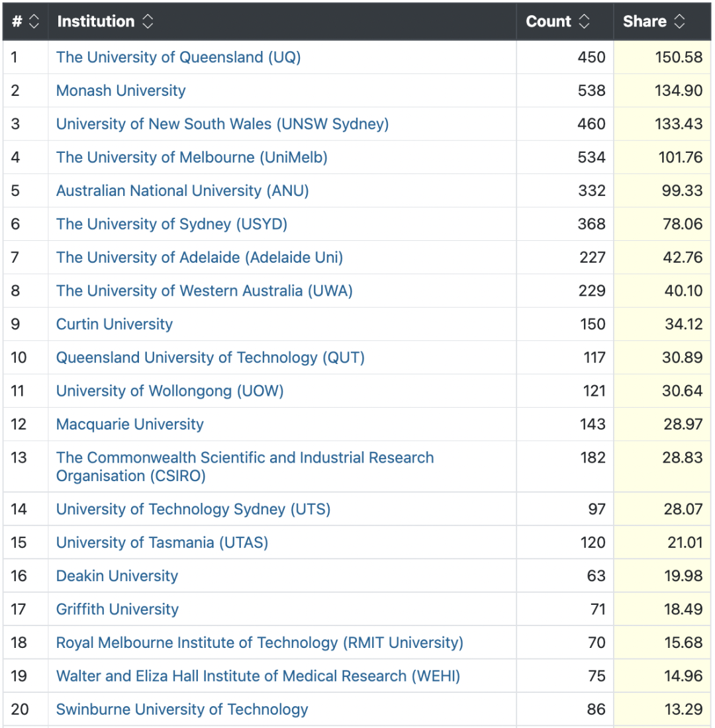
Task: Open the Curtin University entry
Action: click(114, 324)
